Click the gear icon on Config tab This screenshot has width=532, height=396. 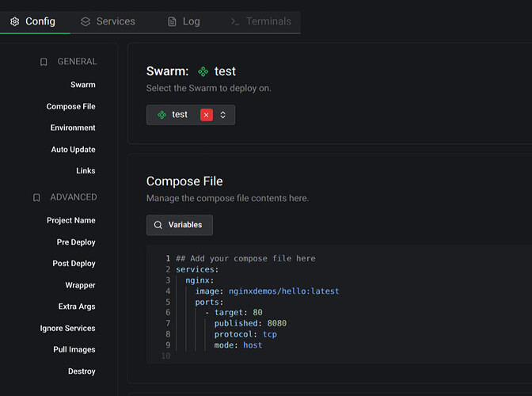coord(14,21)
